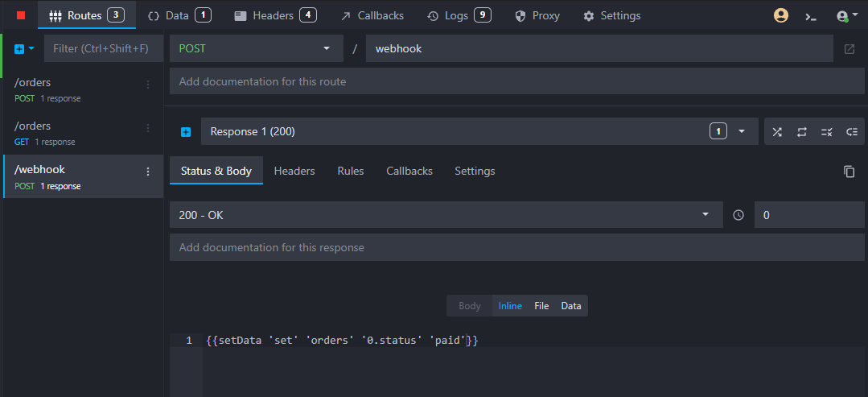Open the terminal commands icon
This screenshot has height=397, width=868.
click(x=811, y=16)
